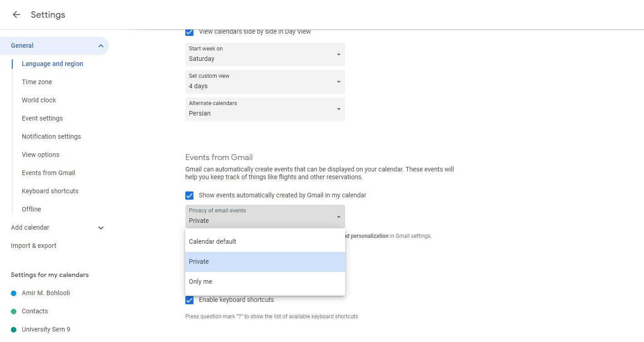
Task: Expand the Add calendar section
Action: (x=100, y=227)
